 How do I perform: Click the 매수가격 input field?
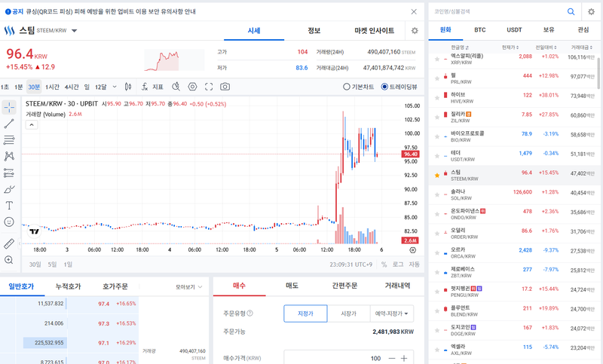pos(333,358)
